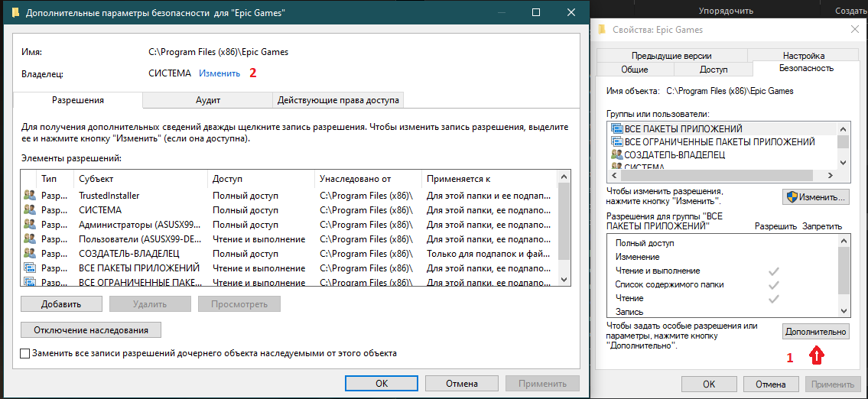Click the folder path C:\Program Files (x86)\Epic Games name value
This screenshot has width=868, height=399.
click(218, 52)
